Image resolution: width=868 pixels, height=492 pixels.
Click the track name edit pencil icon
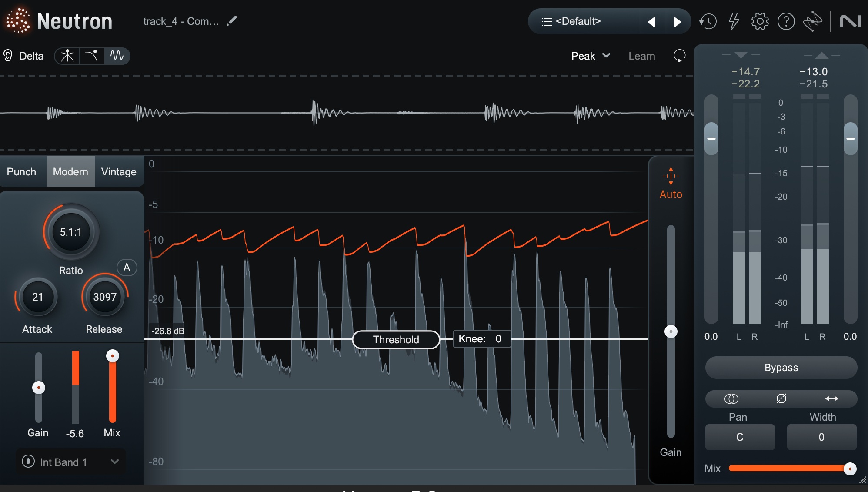click(x=234, y=21)
